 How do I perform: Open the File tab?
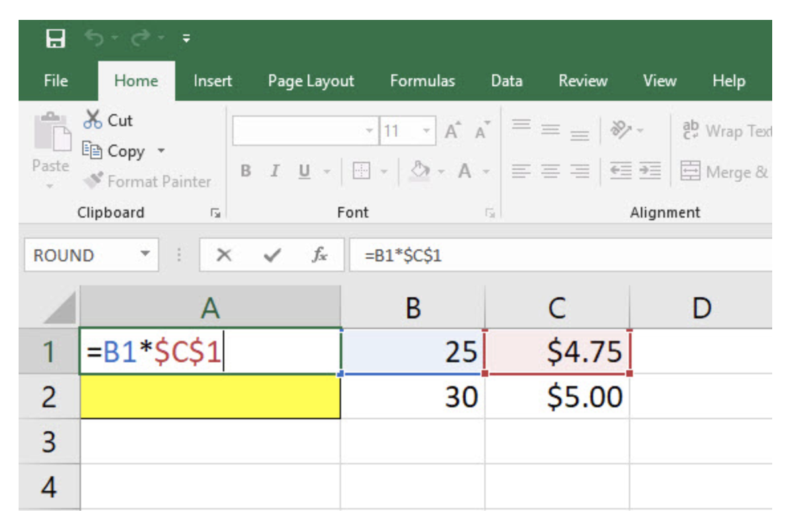tap(56, 81)
